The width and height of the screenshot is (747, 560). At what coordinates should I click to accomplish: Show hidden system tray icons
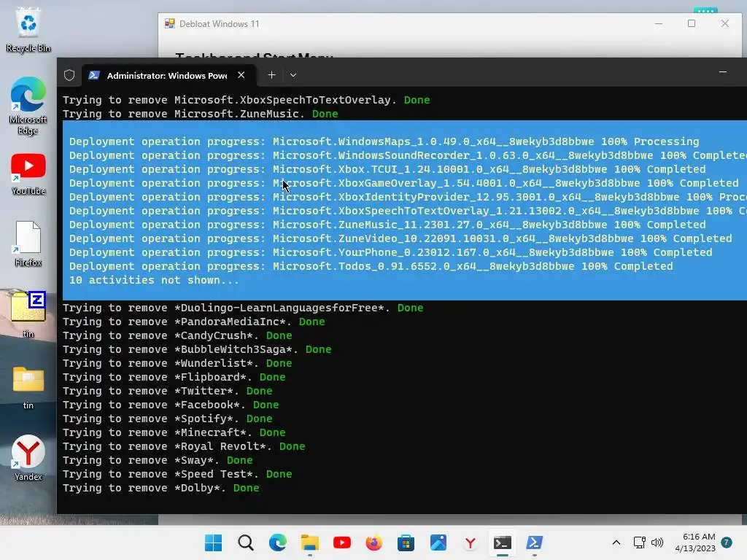[616, 542]
